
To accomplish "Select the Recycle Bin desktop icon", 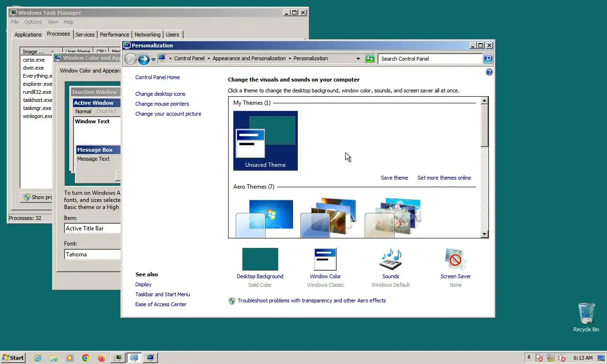I will (x=586, y=317).
